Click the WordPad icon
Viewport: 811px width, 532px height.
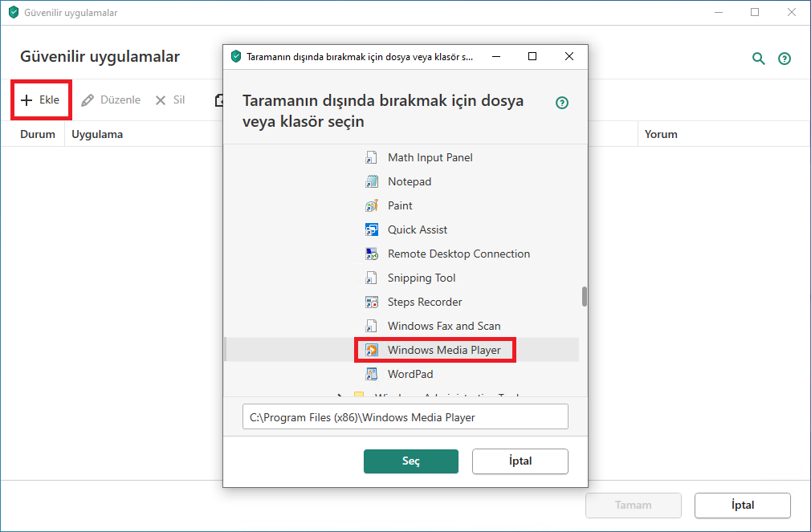tap(371, 374)
